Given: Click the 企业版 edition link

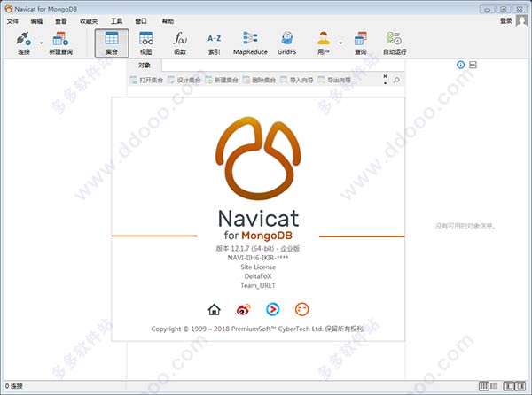Looking at the screenshot, I should point(290,248).
